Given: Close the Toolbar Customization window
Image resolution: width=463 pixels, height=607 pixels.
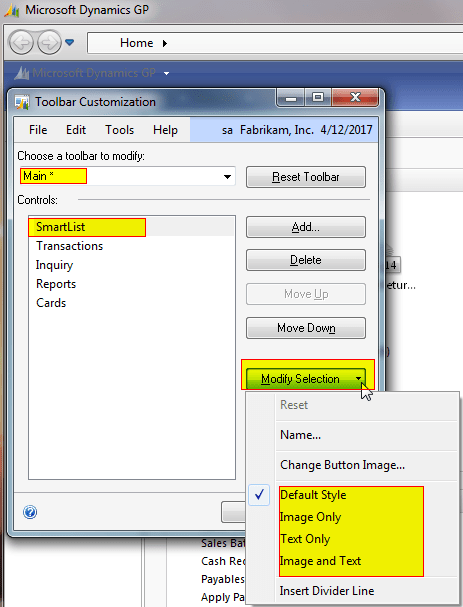Looking at the screenshot, I should pos(355,97).
